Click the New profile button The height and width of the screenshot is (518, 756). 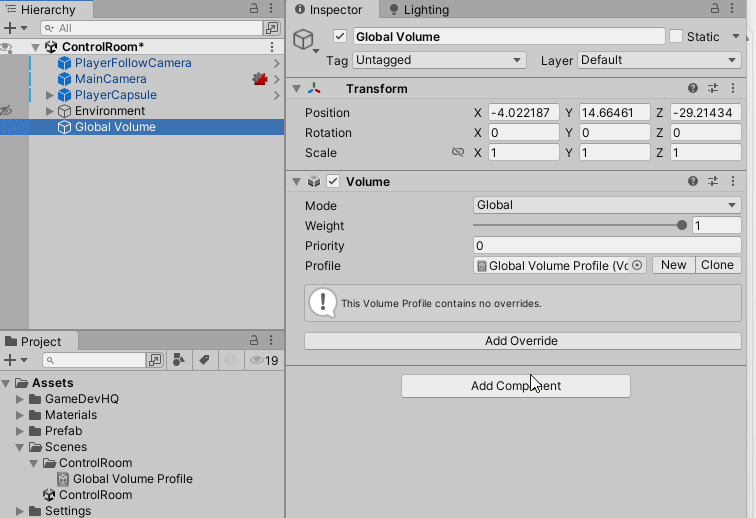click(674, 265)
